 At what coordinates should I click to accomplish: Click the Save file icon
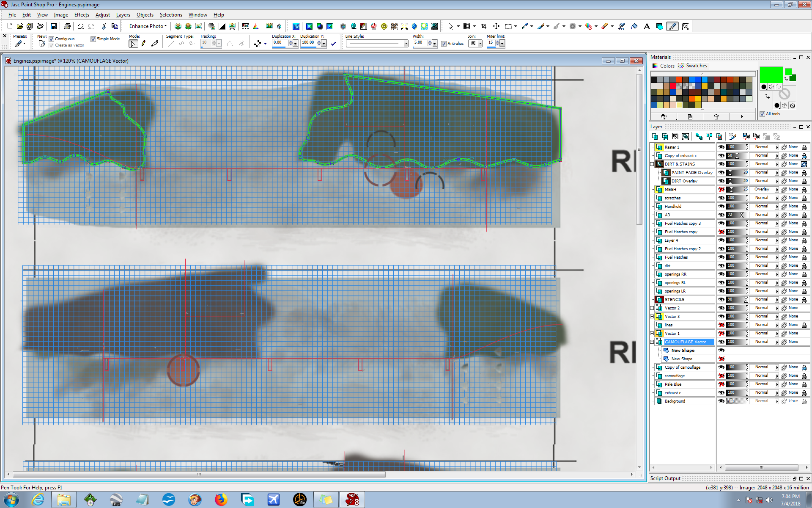point(54,26)
